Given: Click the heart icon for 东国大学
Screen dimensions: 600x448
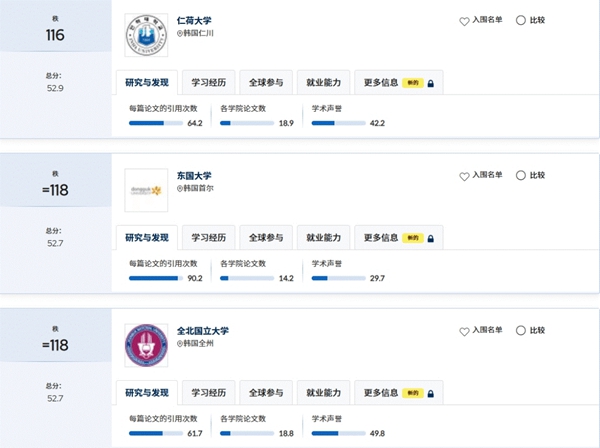Looking at the screenshot, I should pyautogui.click(x=464, y=176).
